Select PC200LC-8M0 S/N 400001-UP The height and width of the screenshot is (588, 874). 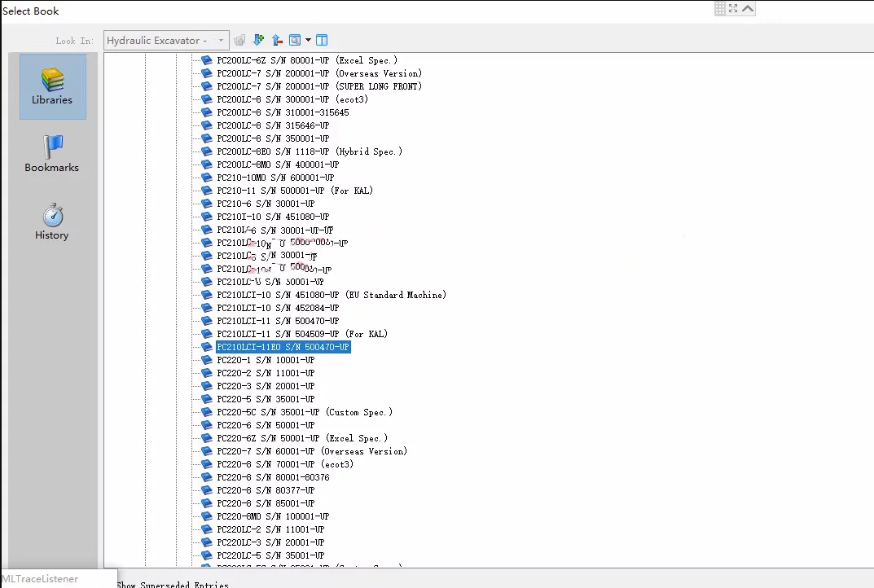click(x=278, y=165)
